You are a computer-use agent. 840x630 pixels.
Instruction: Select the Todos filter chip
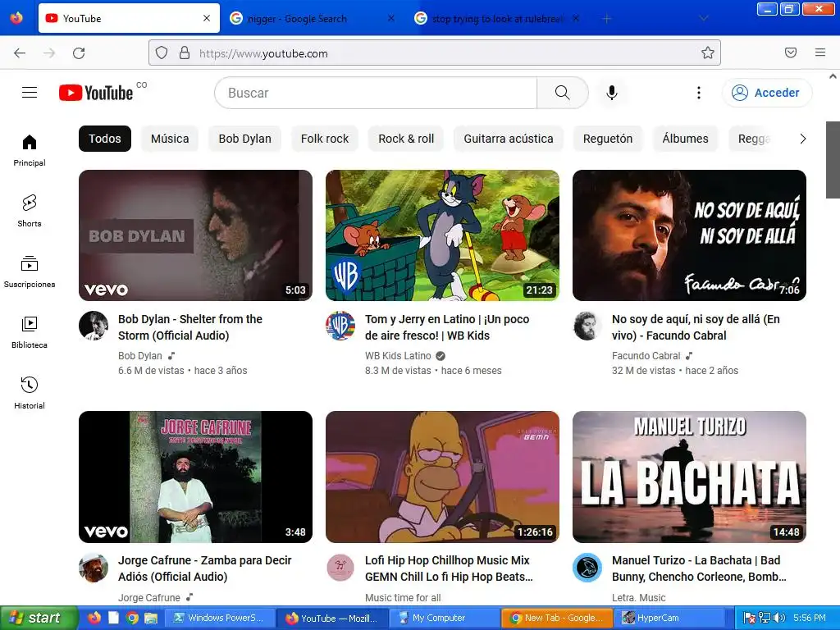105,139
